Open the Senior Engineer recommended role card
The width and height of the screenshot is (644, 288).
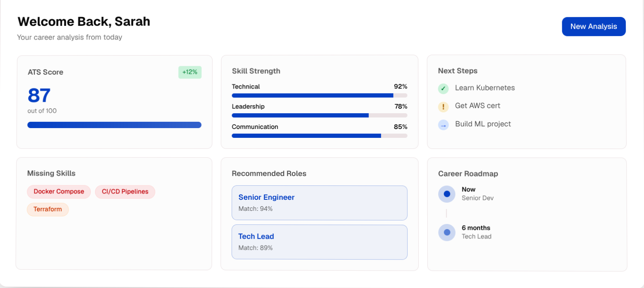click(319, 203)
